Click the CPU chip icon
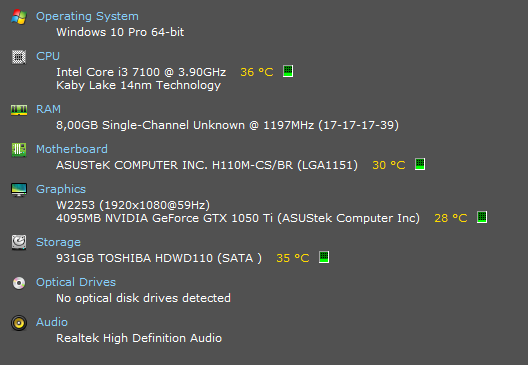 [x=19, y=57]
